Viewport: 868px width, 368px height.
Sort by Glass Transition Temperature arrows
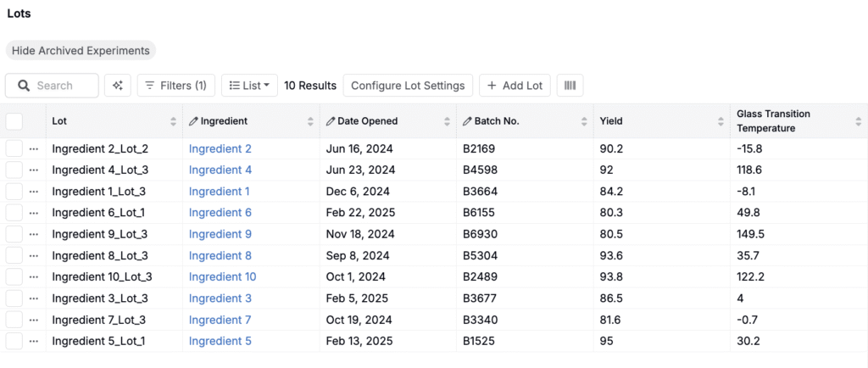[858, 121]
